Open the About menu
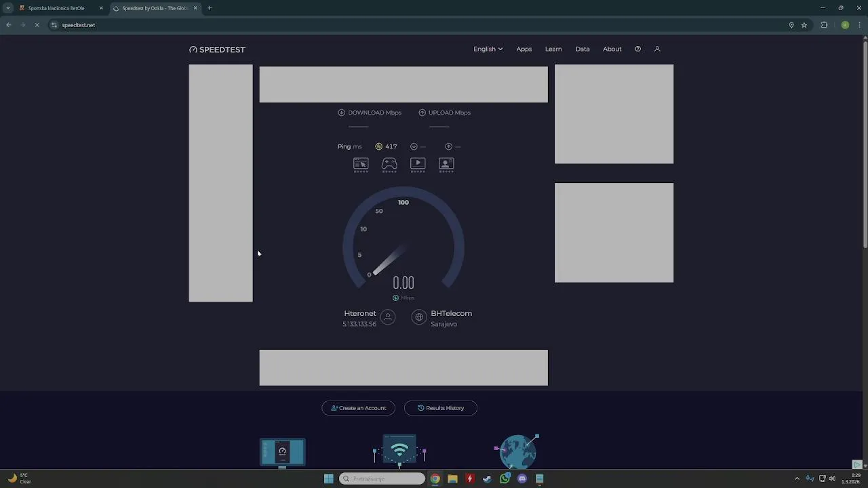 pos(612,49)
